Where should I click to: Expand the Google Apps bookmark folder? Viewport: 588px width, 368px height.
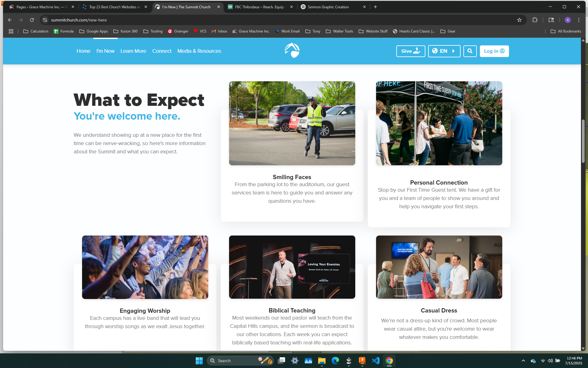pos(93,31)
